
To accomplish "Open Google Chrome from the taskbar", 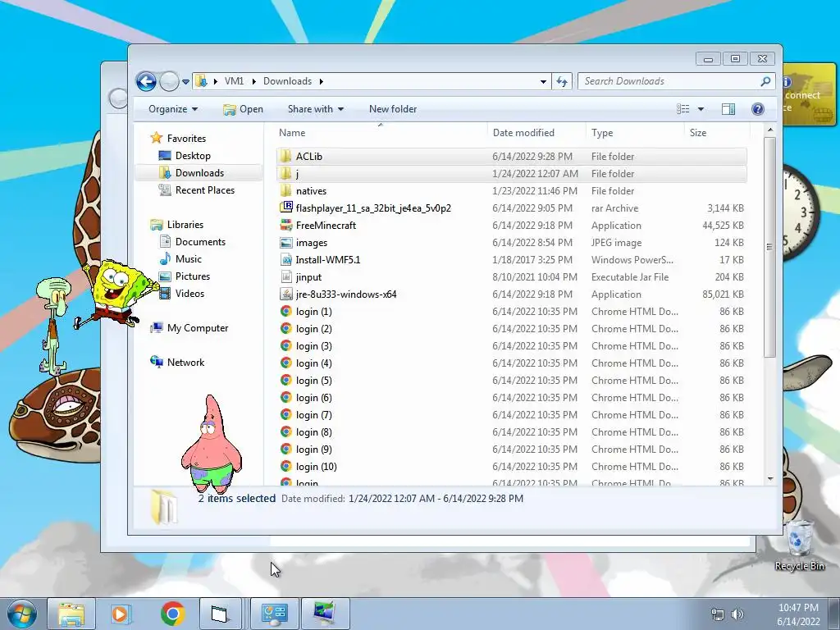I will [x=172, y=614].
